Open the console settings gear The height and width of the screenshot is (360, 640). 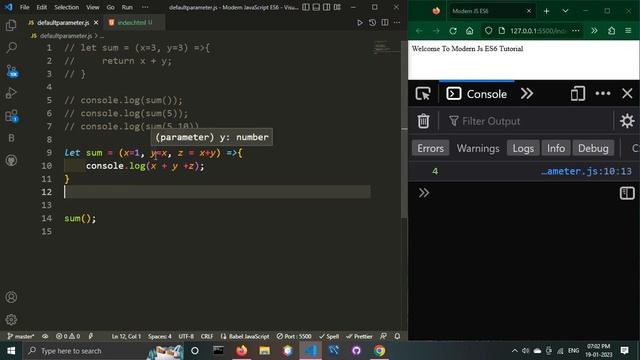tap(627, 121)
